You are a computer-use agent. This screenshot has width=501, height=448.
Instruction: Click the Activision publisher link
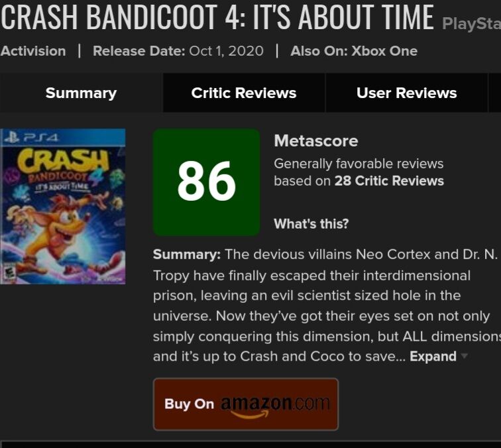[33, 51]
